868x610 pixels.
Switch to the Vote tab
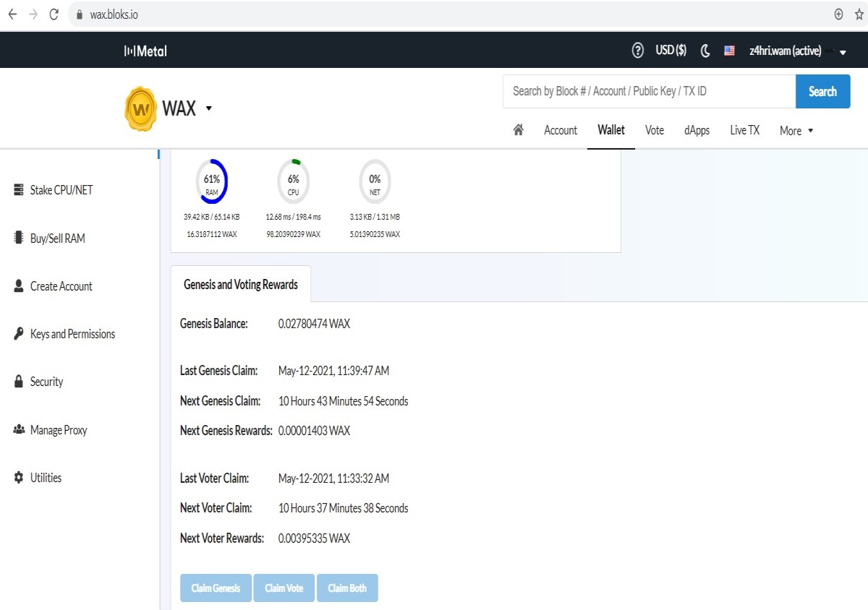coord(655,130)
